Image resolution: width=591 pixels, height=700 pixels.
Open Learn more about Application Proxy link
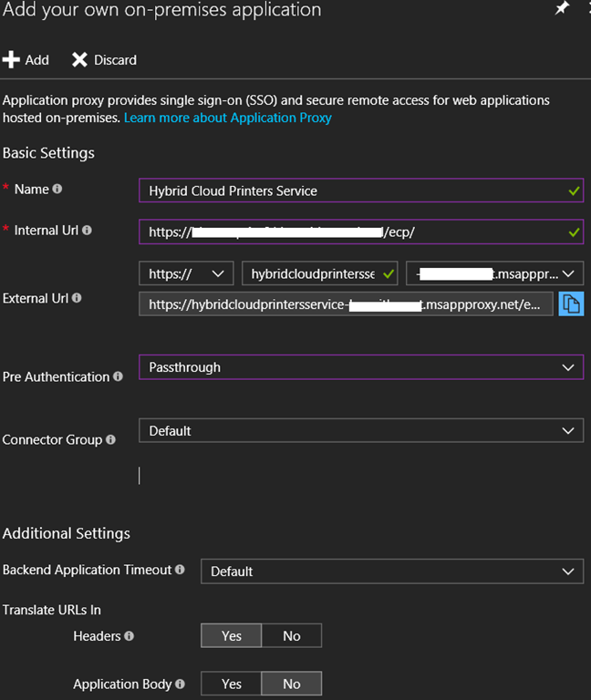click(227, 118)
